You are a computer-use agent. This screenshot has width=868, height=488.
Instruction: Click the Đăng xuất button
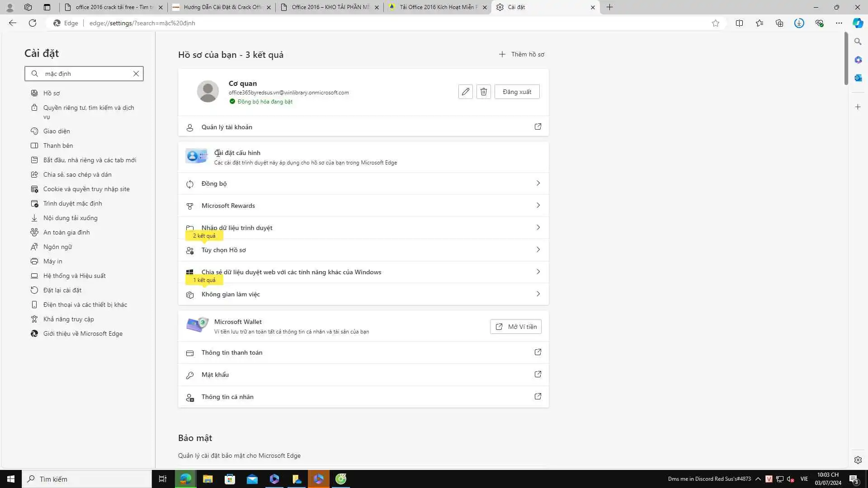click(x=517, y=92)
